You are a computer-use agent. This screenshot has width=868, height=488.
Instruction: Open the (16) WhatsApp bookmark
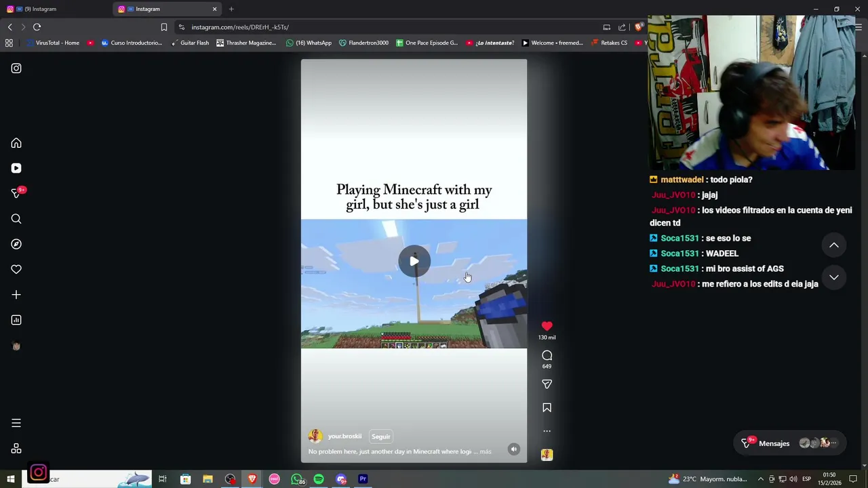point(309,43)
